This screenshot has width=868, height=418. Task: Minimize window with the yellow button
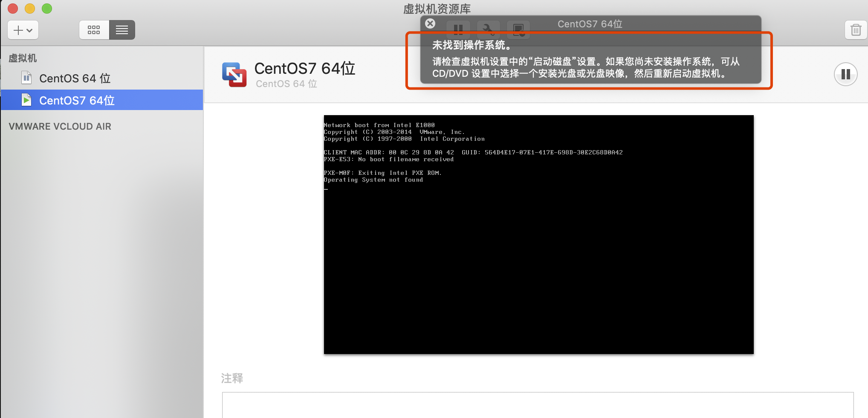[x=30, y=9]
